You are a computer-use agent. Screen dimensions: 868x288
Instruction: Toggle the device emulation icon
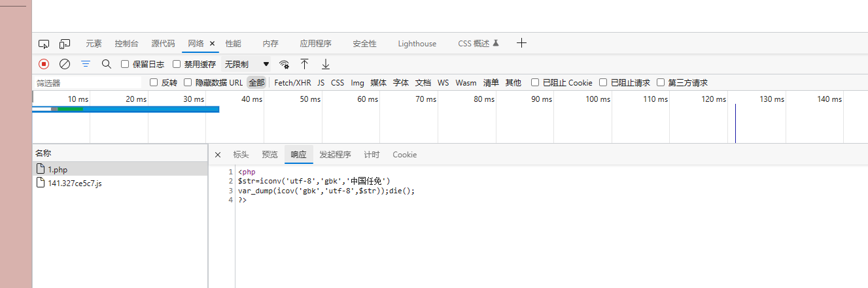tap(65, 44)
